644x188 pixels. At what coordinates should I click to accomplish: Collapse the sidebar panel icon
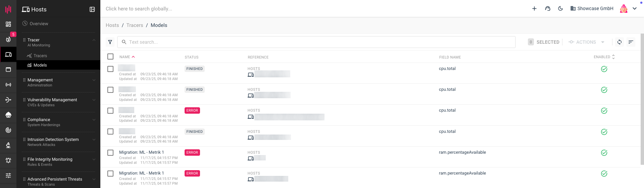92,9
